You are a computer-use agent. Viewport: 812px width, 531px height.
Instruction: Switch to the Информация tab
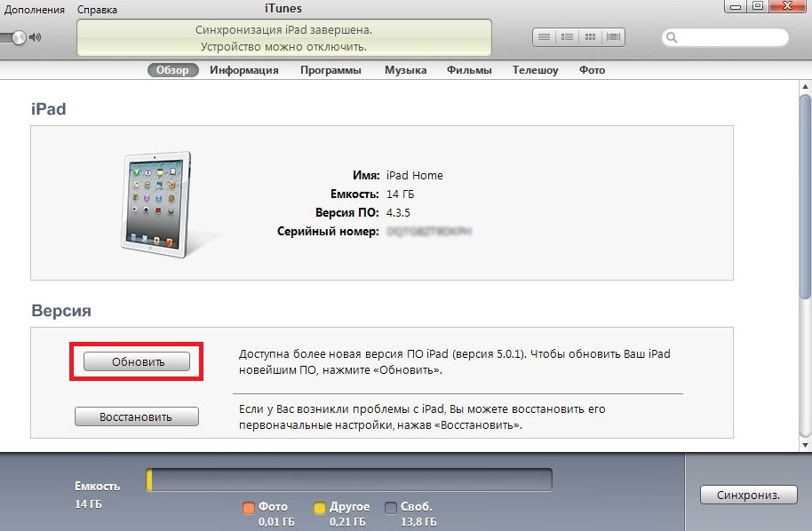pyautogui.click(x=244, y=70)
